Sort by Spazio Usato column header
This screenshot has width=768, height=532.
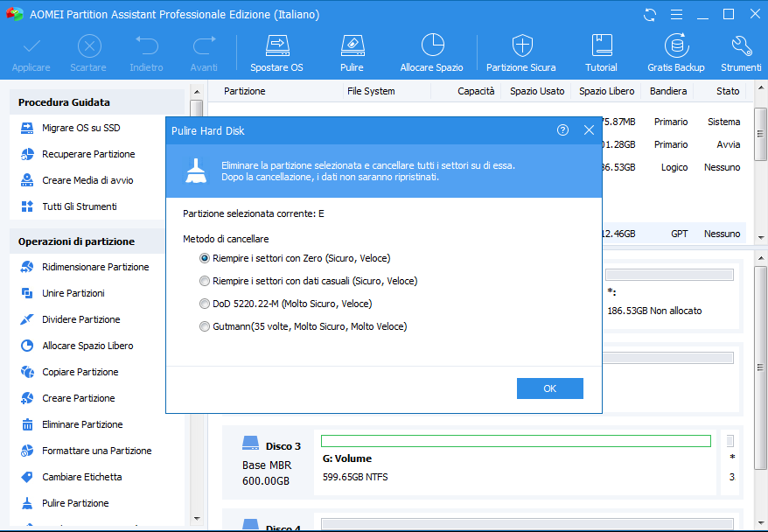point(537,91)
